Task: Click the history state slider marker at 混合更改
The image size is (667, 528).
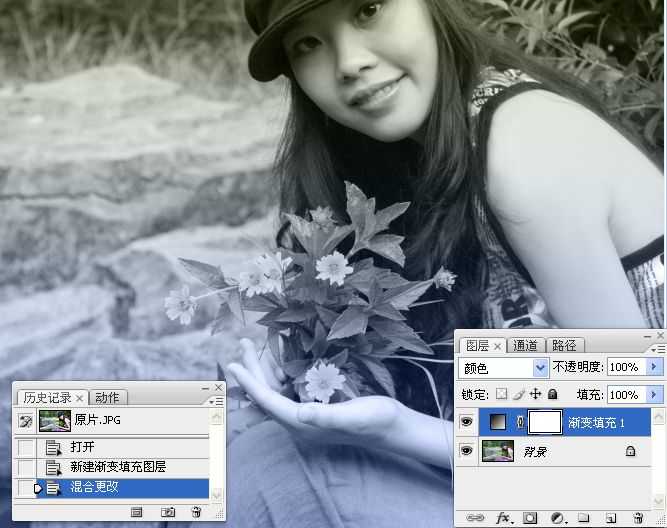Action: (x=38, y=488)
